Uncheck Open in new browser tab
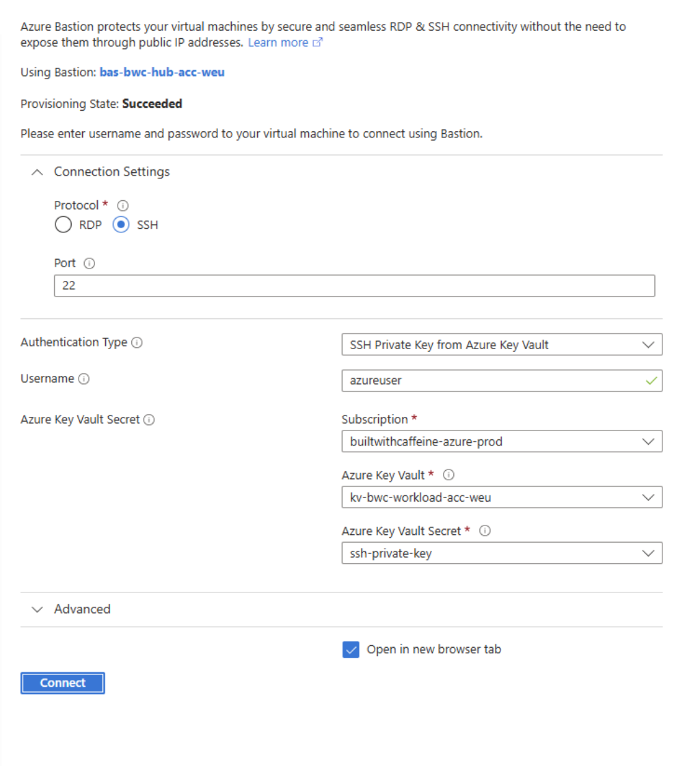 [351, 649]
